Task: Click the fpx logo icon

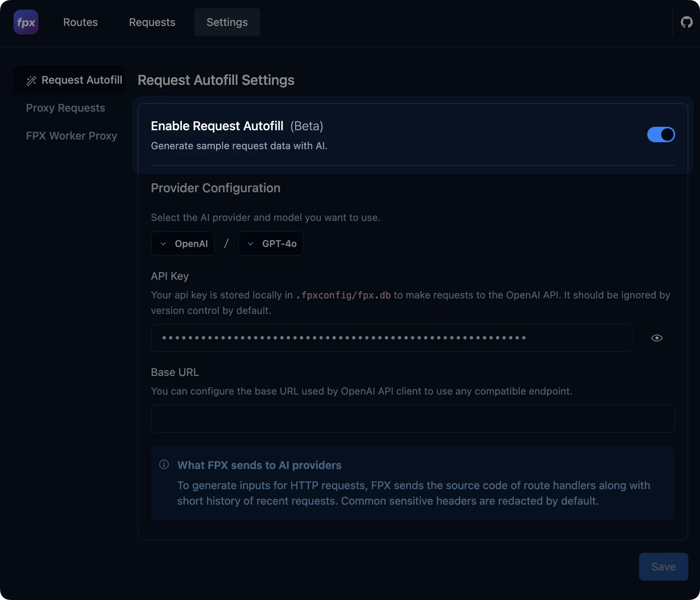Action: (x=26, y=22)
